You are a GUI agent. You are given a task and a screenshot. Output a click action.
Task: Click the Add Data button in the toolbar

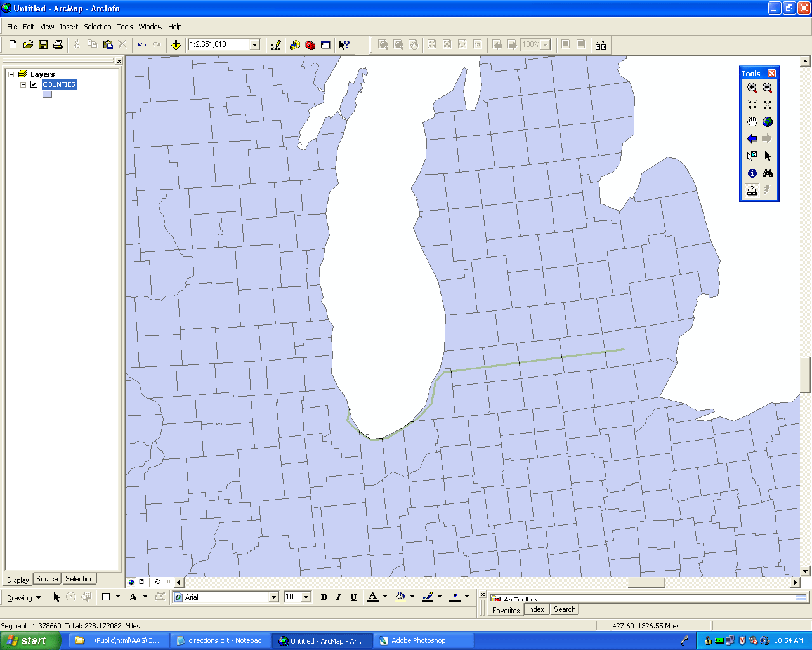click(x=176, y=45)
